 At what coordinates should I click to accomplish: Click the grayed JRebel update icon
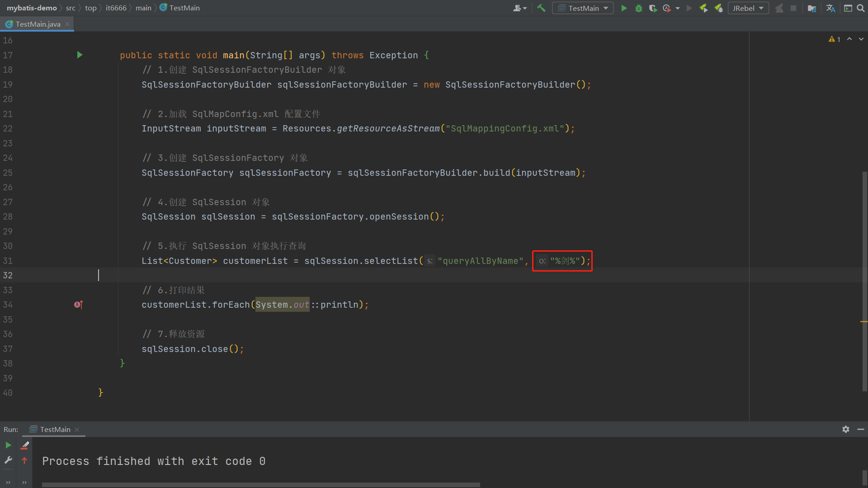[779, 8]
